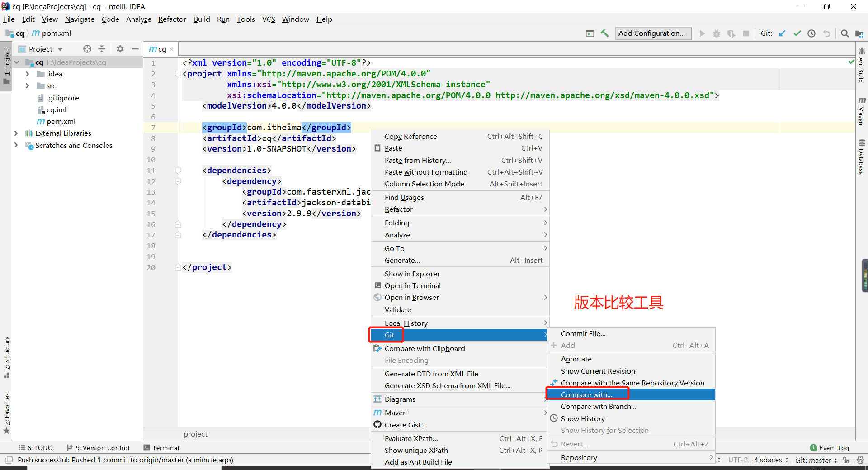The width and height of the screenshot is (868, 470).
Task: Toggle the 1: Project side tab
Action: tap(6, 66)
